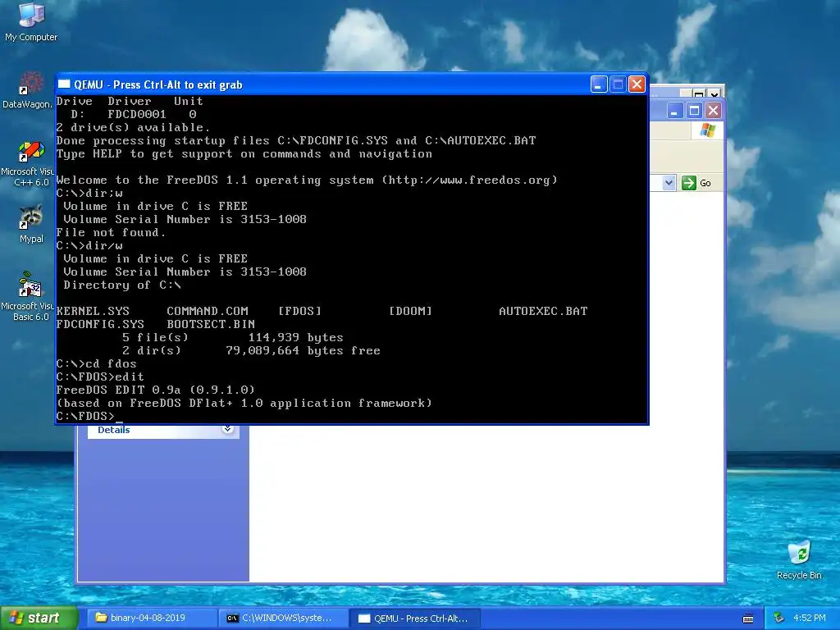Click the FreeDOS EDIT 0.9a version line
The height and width of the screenshot is (630, 840).
click(155, 390)
